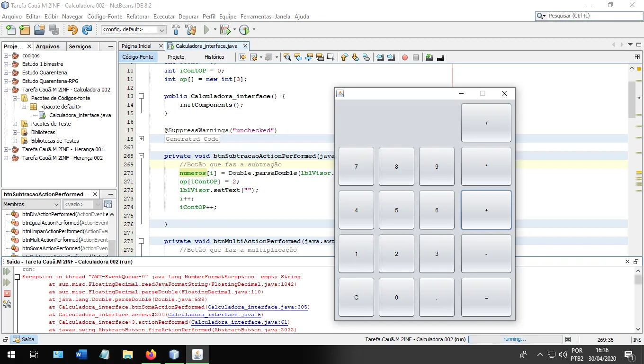Switch to the Página Inicial tab
Image resolution: width=644 pixels, height=364 pixels.
point(136,46)
